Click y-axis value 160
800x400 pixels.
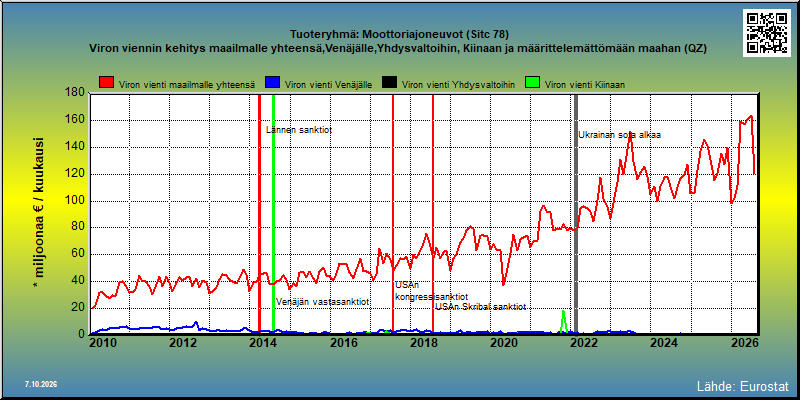point(76,120)
